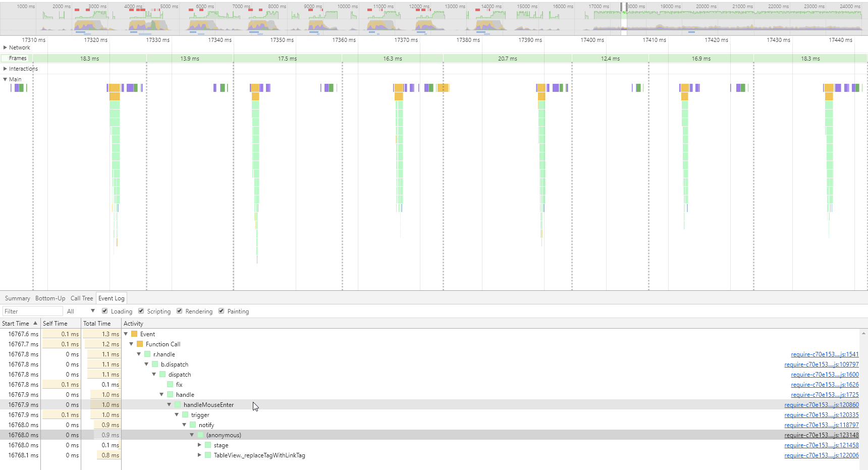Select the 16768.1 ms start time cell
The image size is (868, 470).
(x=20, y=455)
